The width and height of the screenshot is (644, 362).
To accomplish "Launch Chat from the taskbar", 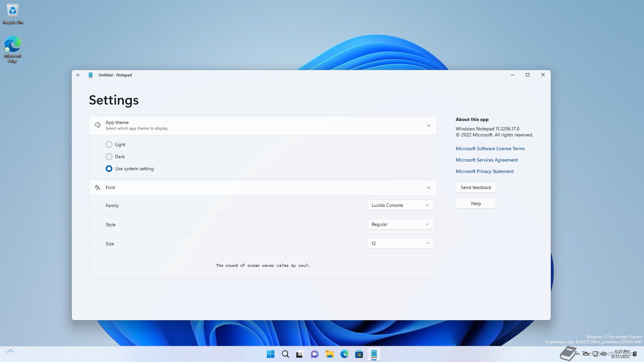I will pyautogui.click(x=315, y=354).
